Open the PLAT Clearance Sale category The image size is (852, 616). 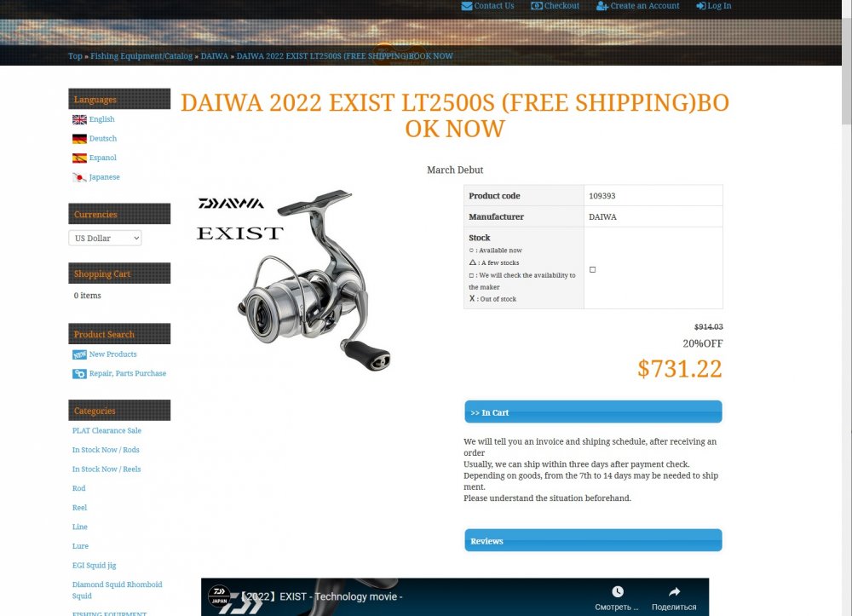point(106,431)
